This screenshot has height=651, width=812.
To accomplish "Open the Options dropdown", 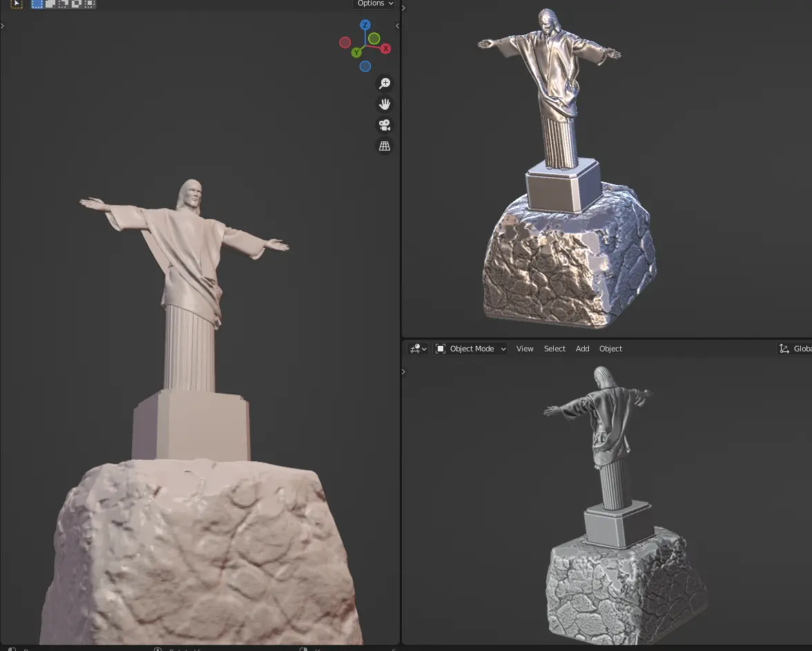I will coord(374,3).
